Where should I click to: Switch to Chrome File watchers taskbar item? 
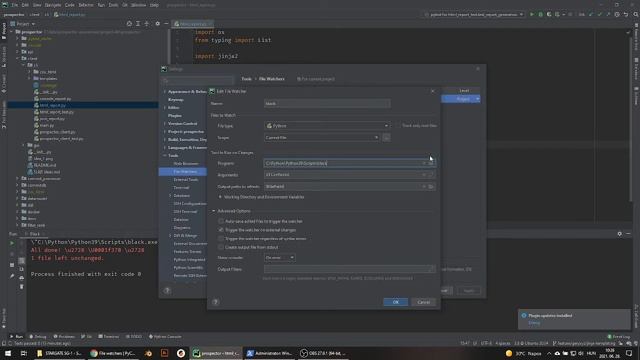113,353
